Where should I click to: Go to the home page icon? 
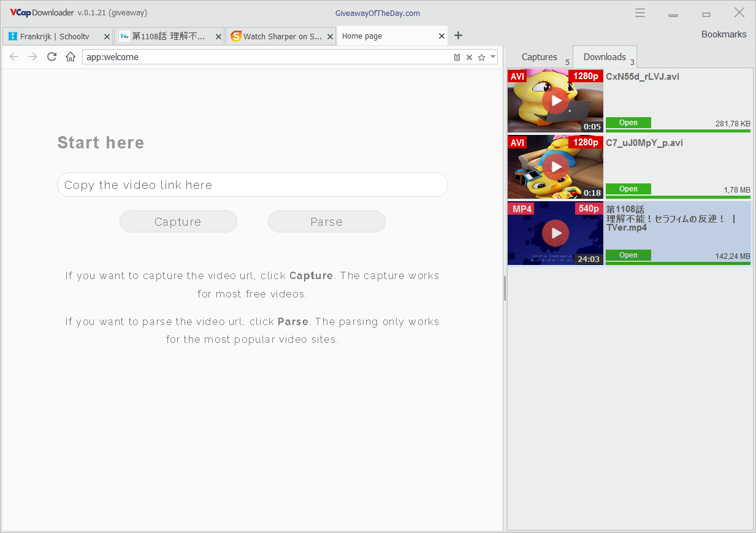pyautogui.click(x=71, y=57)
